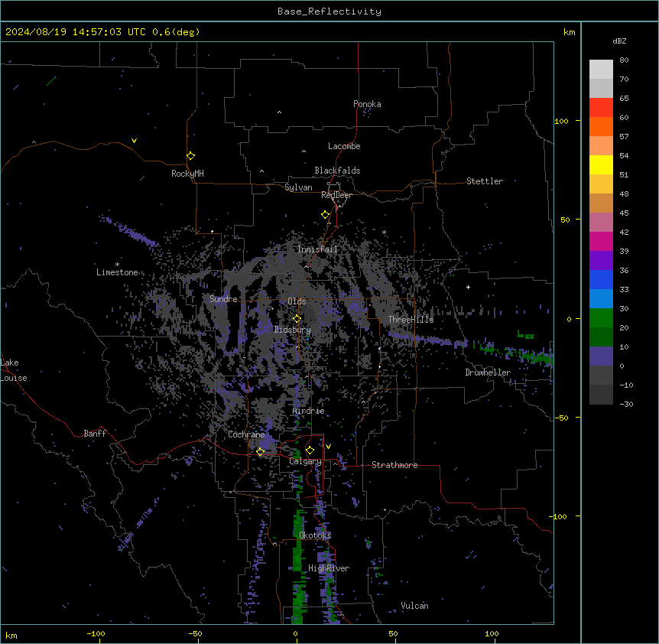The height and width of the screenshot is (644, 659).
Task: Click the Blackfalds city label
Action: [x=337, y=171]
